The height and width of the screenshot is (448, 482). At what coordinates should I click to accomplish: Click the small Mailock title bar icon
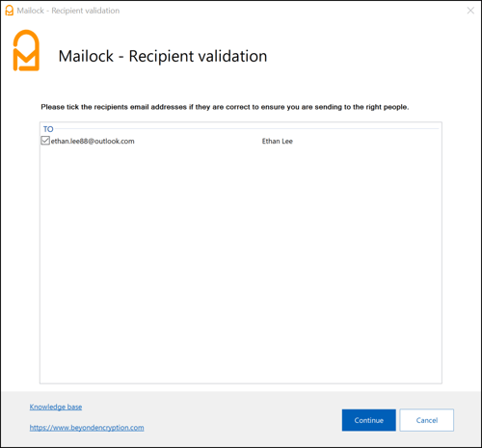tap(10, 11)
